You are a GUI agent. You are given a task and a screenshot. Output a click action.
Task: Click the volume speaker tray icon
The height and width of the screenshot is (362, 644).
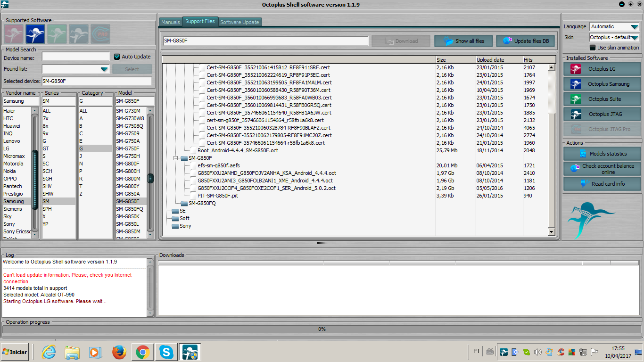538,352
